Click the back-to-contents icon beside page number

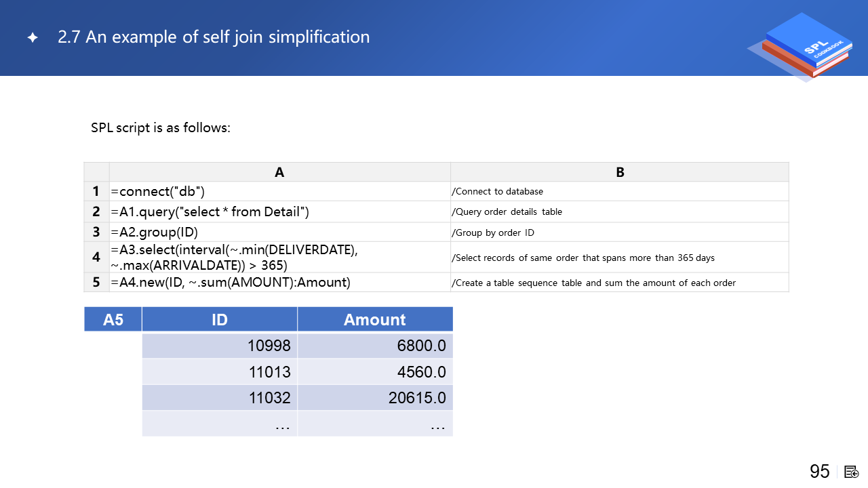pos(852,472)
